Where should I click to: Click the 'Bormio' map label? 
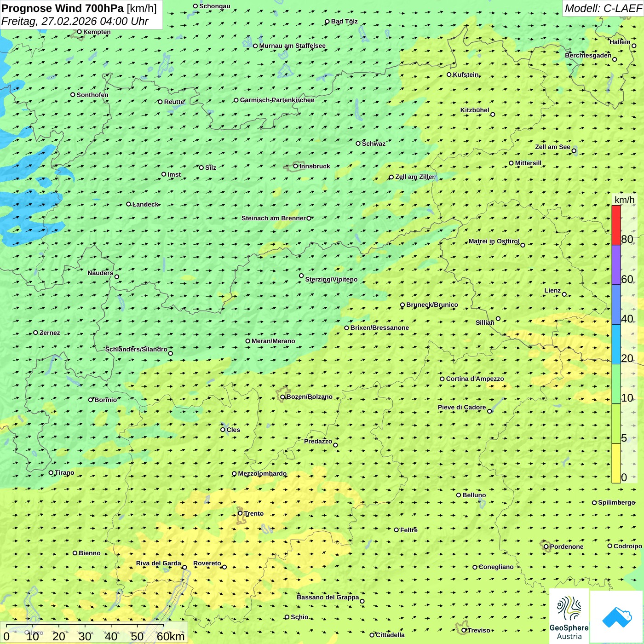(105, 400)
